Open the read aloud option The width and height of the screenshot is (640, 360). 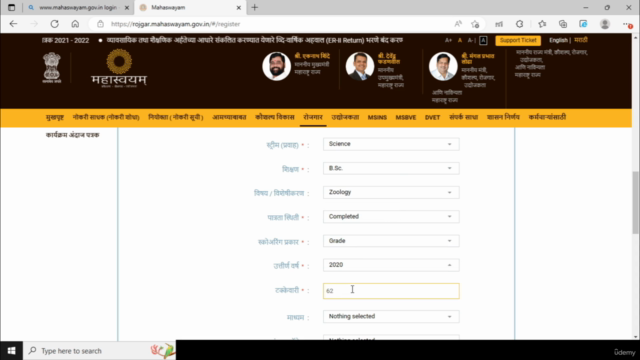(458, 24)
